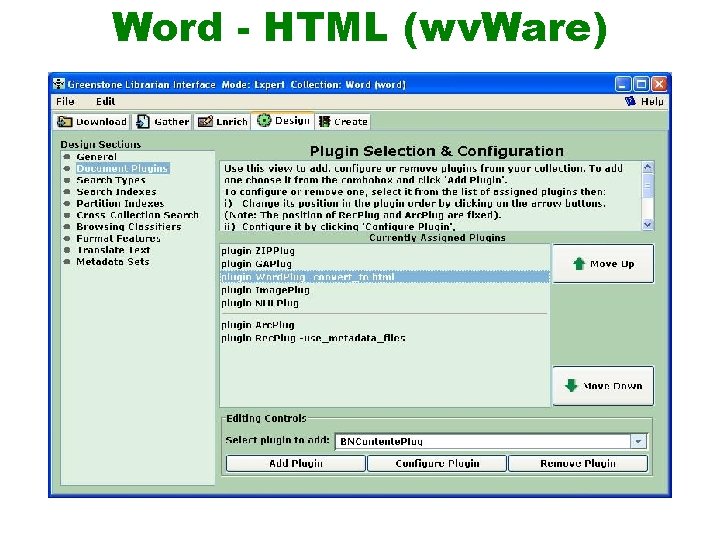This screenshot has width=720, height=540.
Task: Click the Configure Plugin button
Action: click(x=437, y=463)
